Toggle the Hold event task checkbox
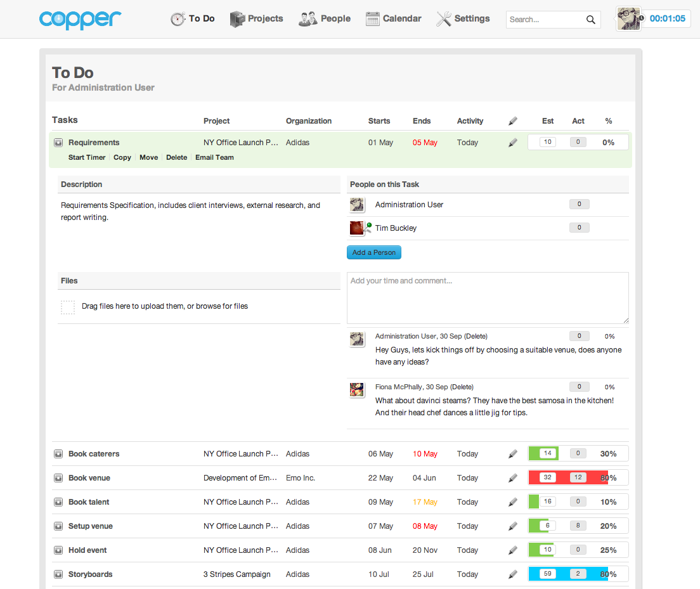 [x=58, y=550]
